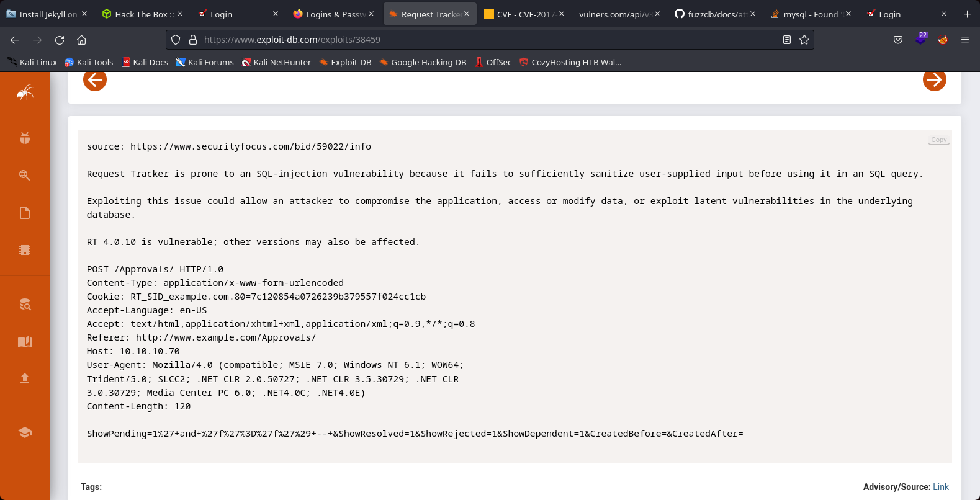Open the Shellcodes chip icon in sidebar
This screenshot has width=980, height=500.
coord(25,250)
